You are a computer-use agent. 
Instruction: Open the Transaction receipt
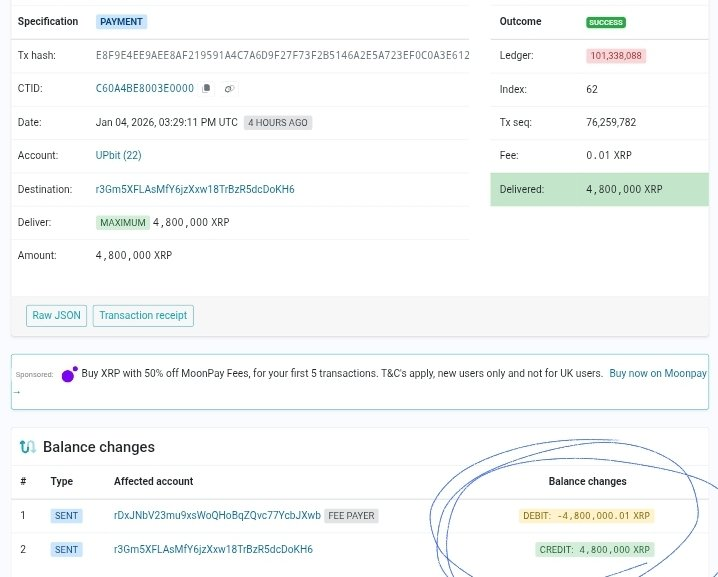(x=143, y=316)
